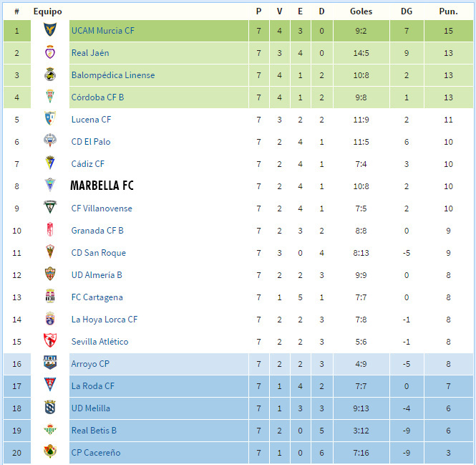Follow the FC Cartagena link
Image resolution: width=476 pixels, height=465 pixels.
[97, 297]
